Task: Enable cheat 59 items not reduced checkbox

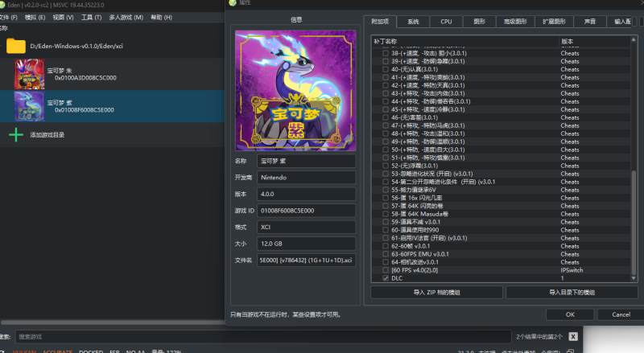Action: 386,222
